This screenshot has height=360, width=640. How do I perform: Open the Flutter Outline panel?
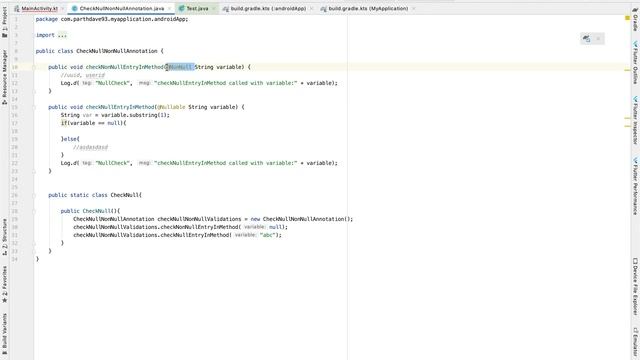click(635, 62)
